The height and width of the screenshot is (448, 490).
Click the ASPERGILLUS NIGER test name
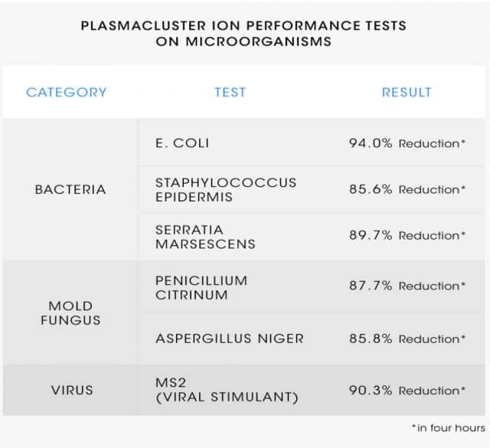230,338
